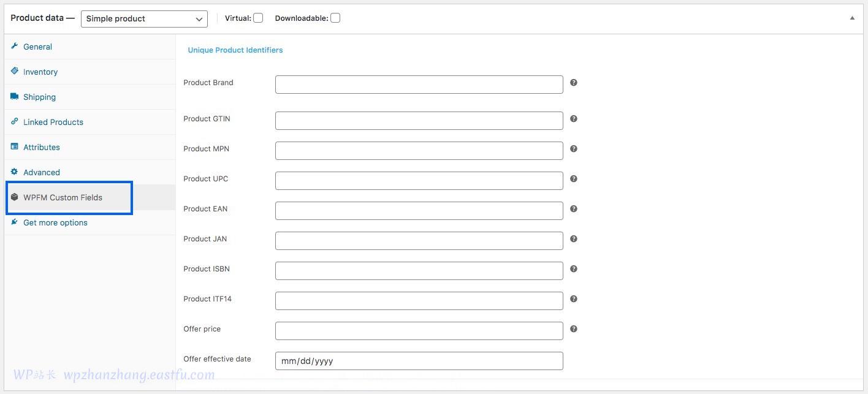Click the Virtual label text
Viewport: 868px width, 394px height.
click(238, 18)
